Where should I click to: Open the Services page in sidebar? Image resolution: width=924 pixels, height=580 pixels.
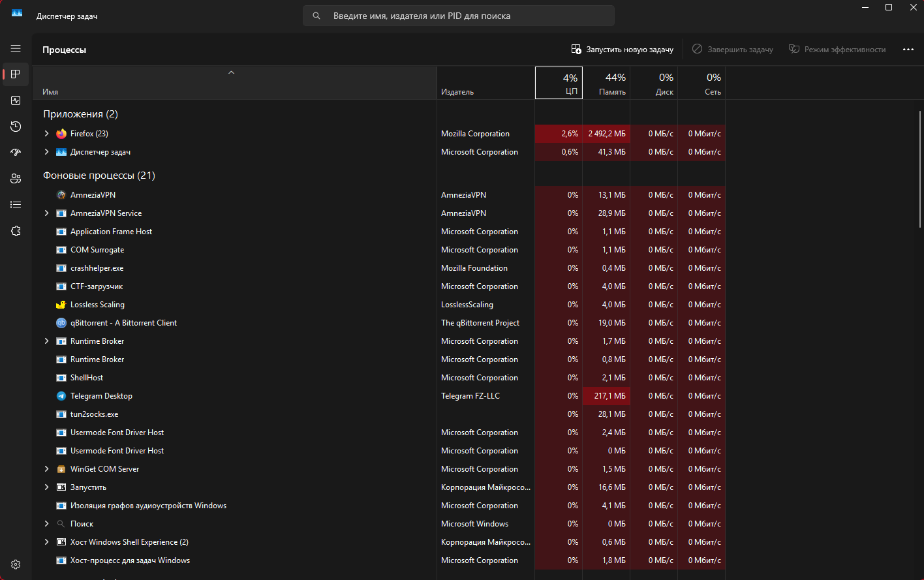(x=16, y=231)
